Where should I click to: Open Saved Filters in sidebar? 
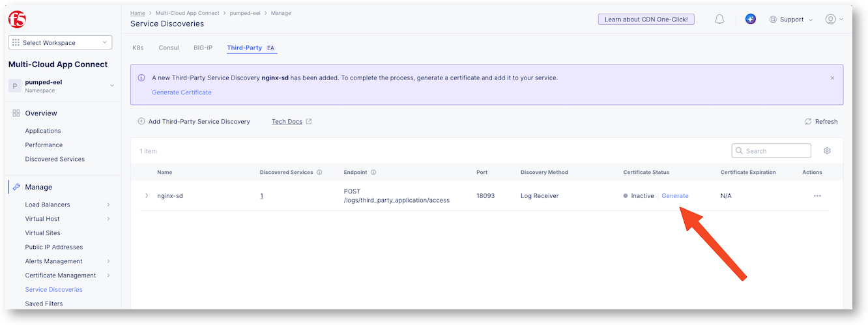pyautogui.click(x=44, y=304)
